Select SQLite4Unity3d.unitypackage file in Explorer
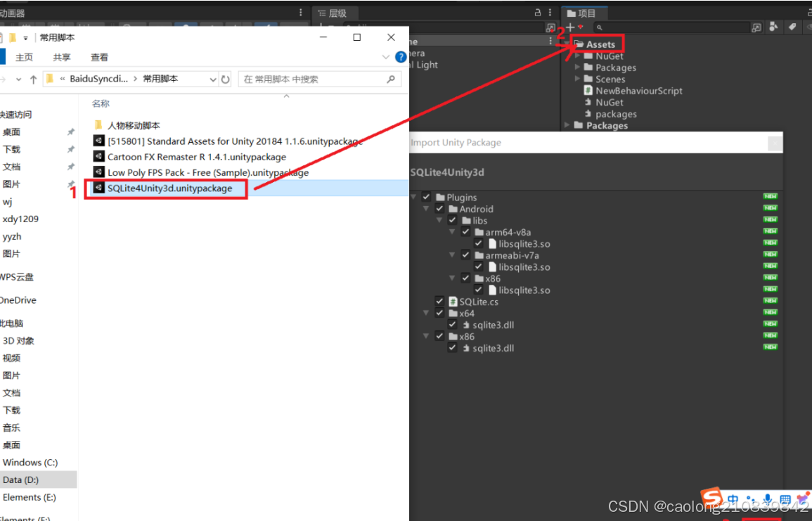 click(x=169, y=188)
